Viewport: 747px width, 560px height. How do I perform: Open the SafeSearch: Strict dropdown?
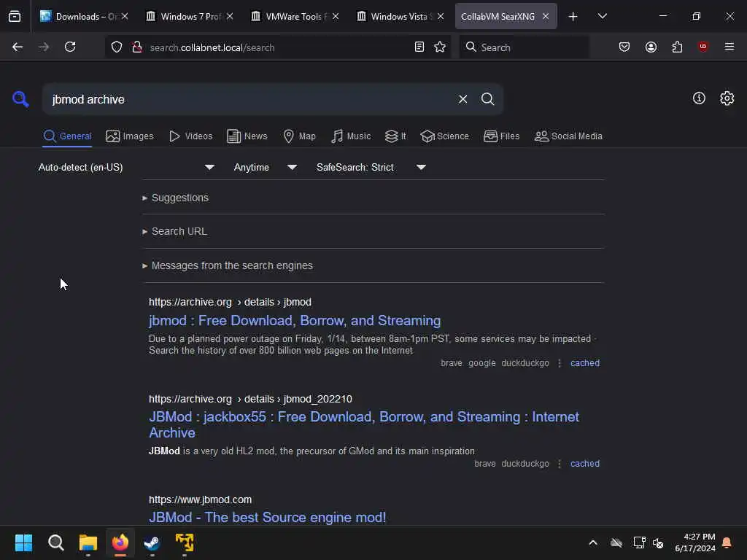click(371, 168)
